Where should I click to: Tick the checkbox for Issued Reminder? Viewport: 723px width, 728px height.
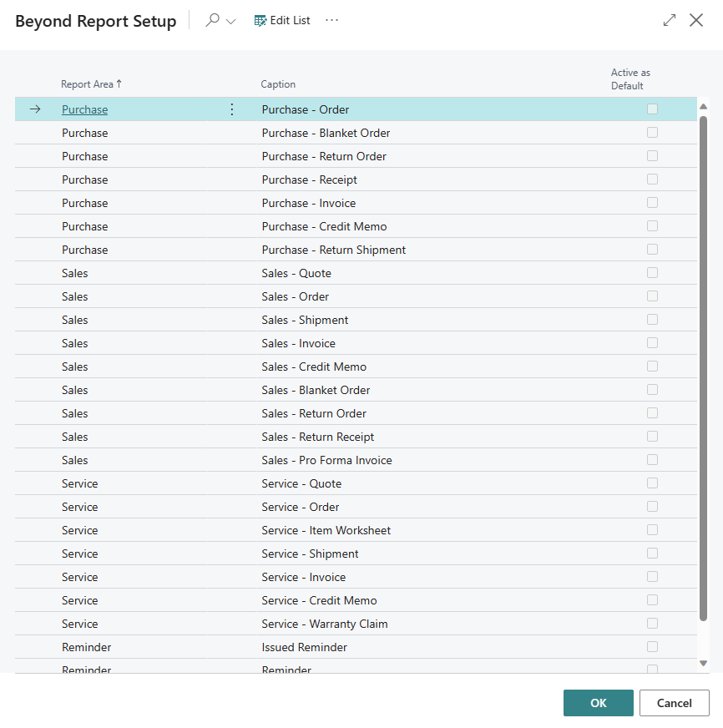click(652, 647)
